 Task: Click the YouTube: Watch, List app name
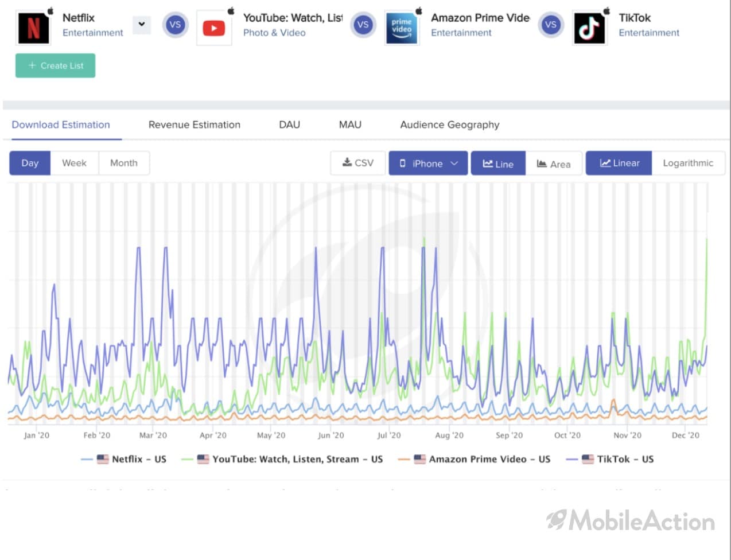(293, 18)
